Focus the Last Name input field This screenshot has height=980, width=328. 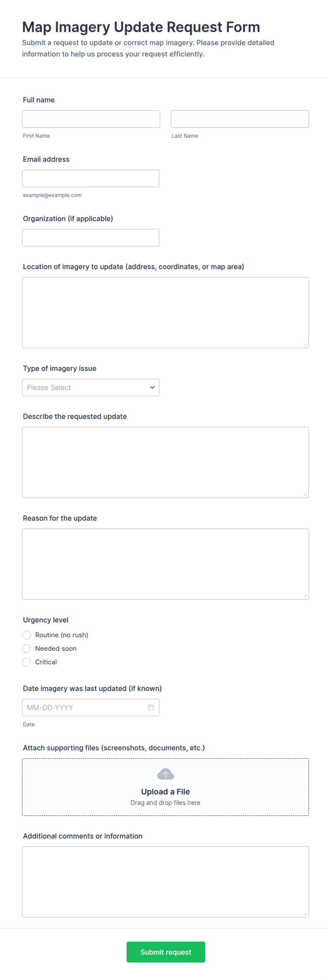(x=239, y=119)
